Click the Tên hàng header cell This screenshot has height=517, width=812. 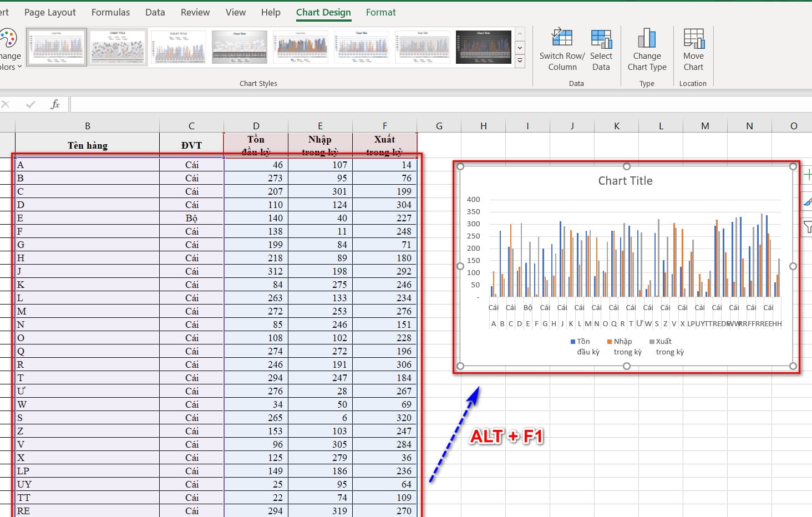coord(87,145)
